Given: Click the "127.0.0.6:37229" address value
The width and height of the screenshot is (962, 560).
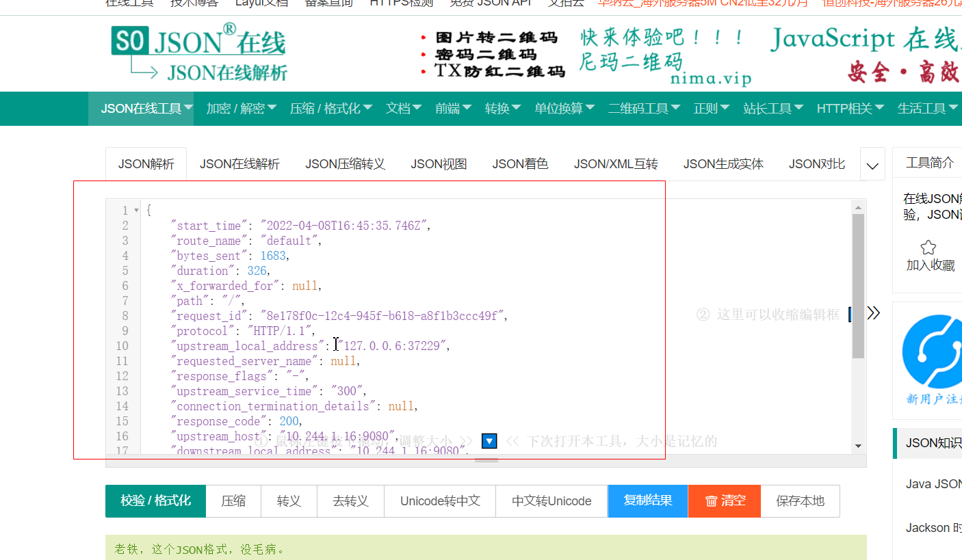Looking at the screenshot, I should 393,346.
